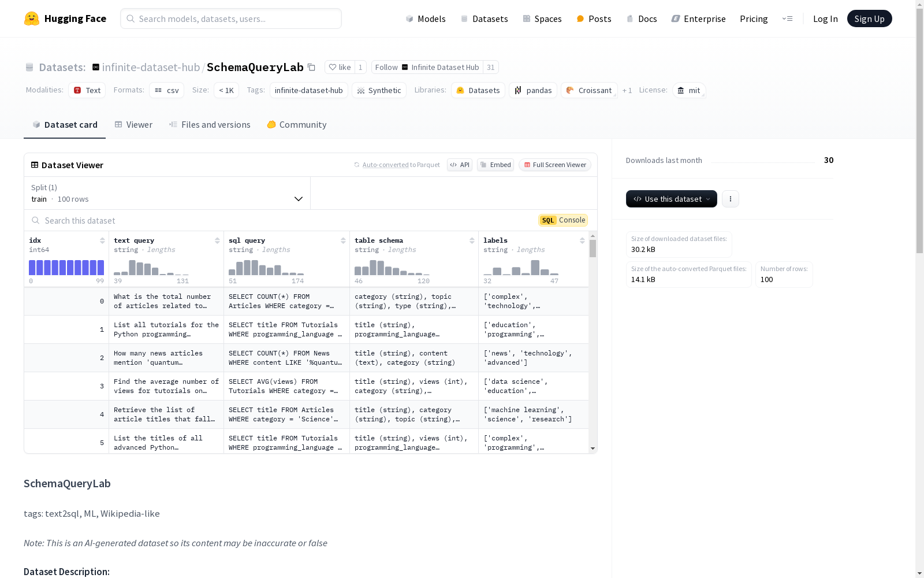Select the 'SELECT AVG(views) FROM' cell
Screen dimensions: 924x578
coord(287,386)
